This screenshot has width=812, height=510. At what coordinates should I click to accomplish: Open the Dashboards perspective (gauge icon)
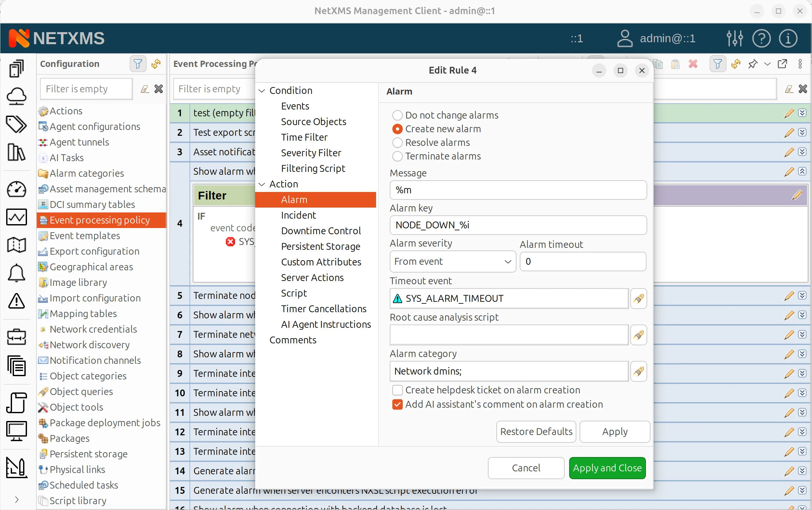16,190
